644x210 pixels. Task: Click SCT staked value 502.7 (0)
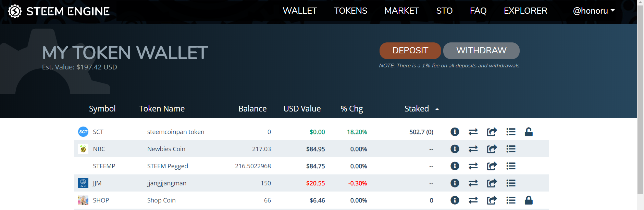[421, 132]
